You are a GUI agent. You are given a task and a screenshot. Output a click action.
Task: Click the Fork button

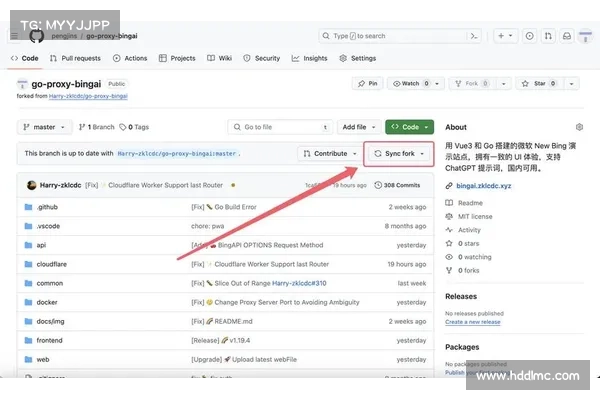(471, 83)
